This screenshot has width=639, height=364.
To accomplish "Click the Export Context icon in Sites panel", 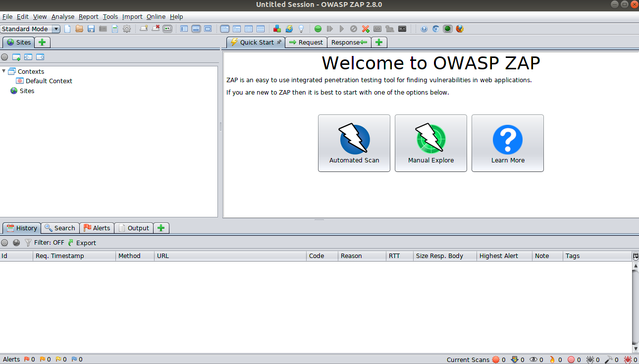I will pos(40,57).
